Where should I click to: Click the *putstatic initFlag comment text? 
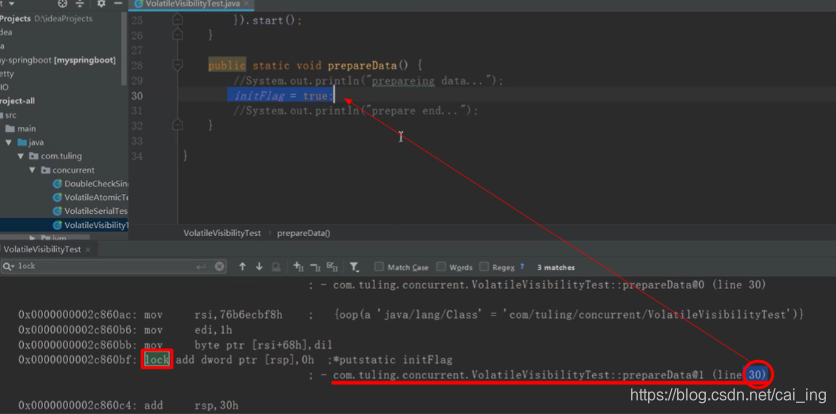pyautogui.click(x=393, y=360)
